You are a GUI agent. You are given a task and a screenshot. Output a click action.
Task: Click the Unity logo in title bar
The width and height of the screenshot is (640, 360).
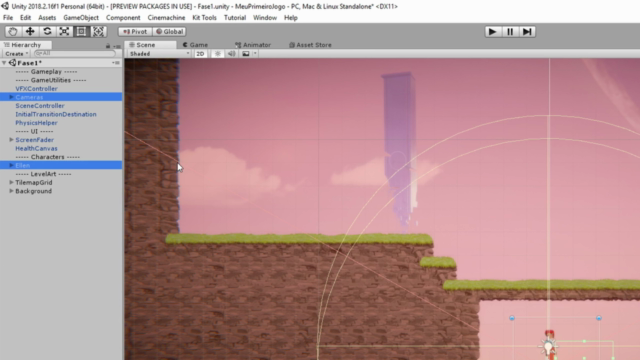5,6
